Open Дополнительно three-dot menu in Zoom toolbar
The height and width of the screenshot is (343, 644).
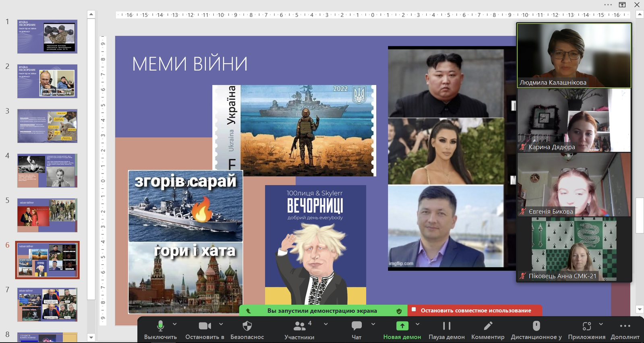click(x=625, y=330)
